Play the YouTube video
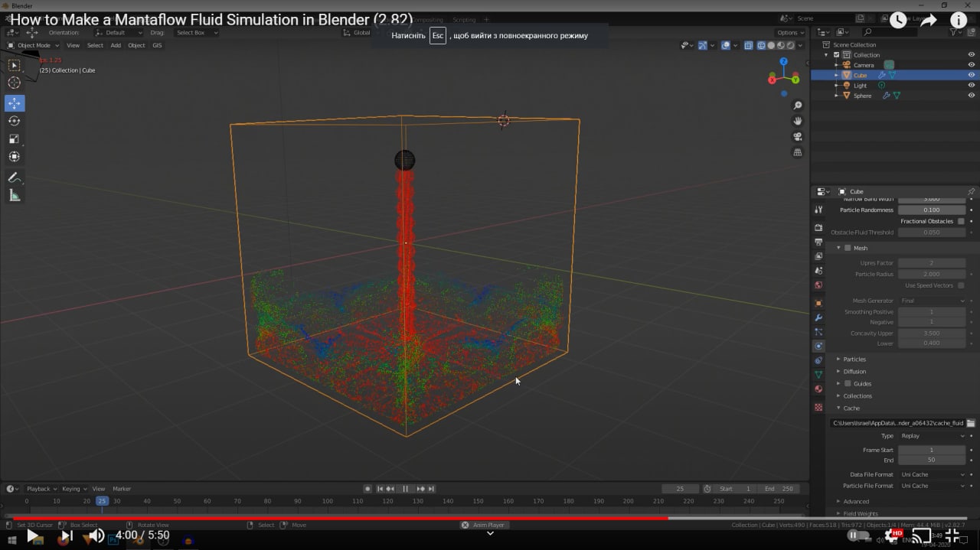The height and width of the screenshot is (550, 980). click(x=32, y=535)
